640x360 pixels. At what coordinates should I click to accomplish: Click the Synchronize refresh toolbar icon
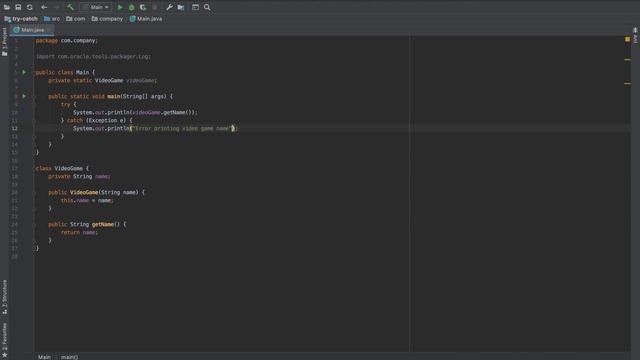point(29,7)
